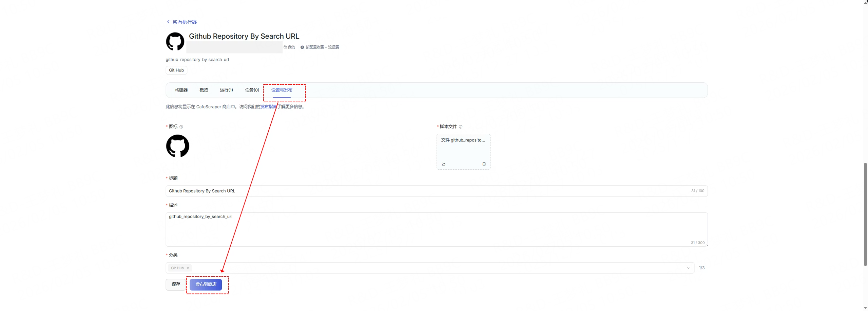Open the 任务(0) tab
The height and width of the screenshot is (311, 868).
tap(252, 90)
